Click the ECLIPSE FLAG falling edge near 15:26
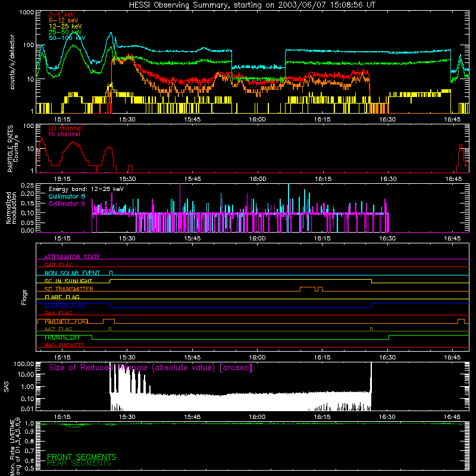This screenshot has height=476, width=476. coord(110,305)
